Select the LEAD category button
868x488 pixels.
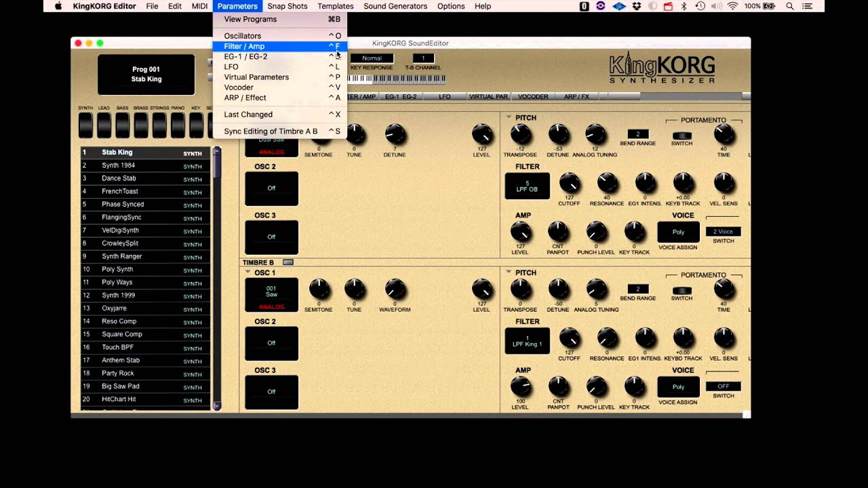pyautogui.click(x=104, y=125)
